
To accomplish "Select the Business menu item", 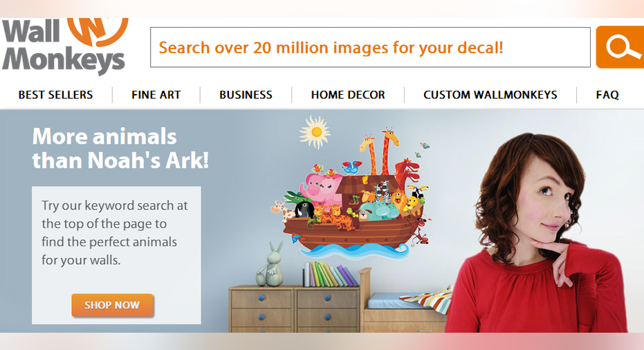I will coord(246,95).
